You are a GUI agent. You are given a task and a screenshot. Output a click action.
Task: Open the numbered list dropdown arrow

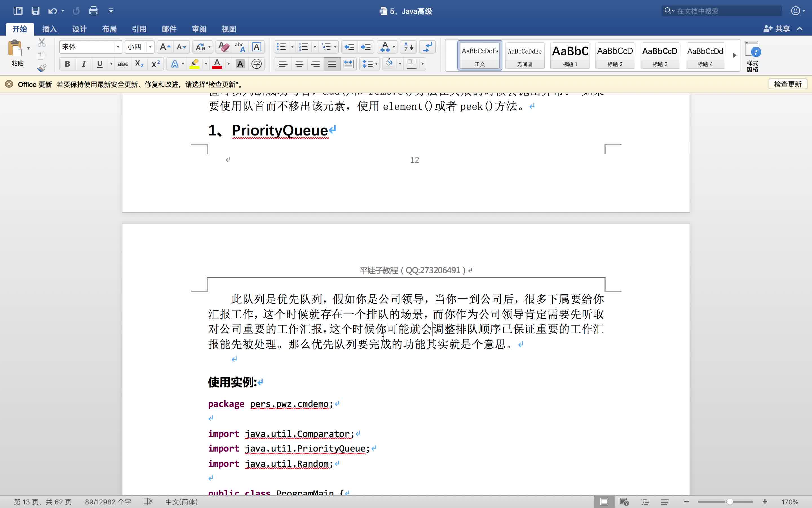coord(315,47)
